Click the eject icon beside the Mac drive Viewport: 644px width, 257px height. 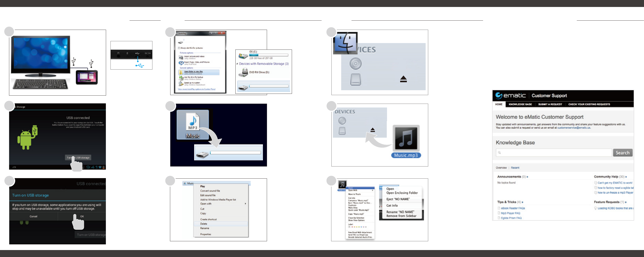click(x=403, y=79)
